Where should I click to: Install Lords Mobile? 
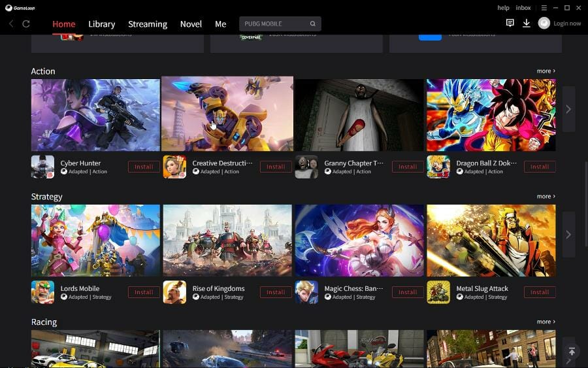[x=144, y=292]
